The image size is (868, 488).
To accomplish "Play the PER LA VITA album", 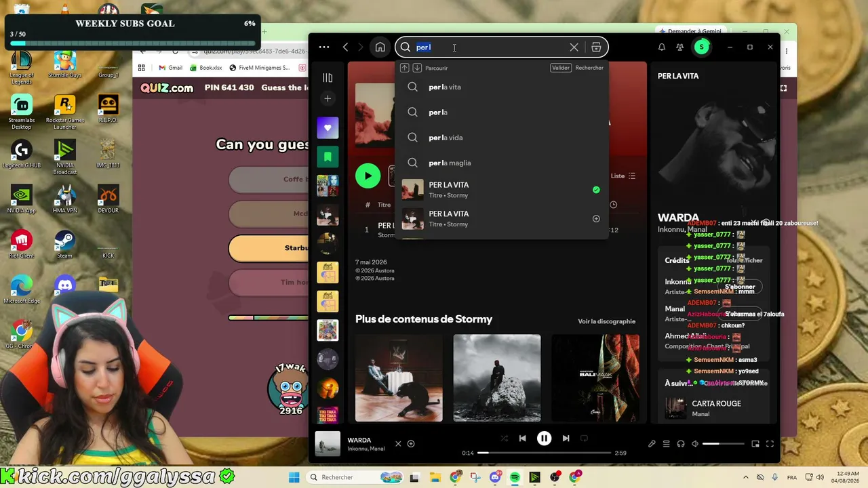I will coord(368,176).
